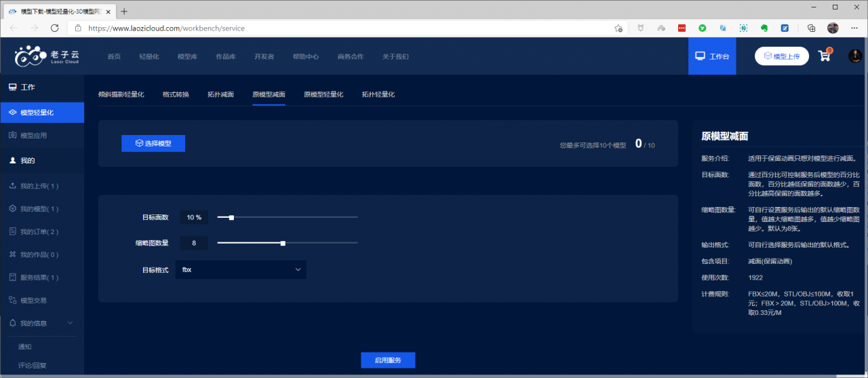Open browser settings and more menu

tap(854, 28)
